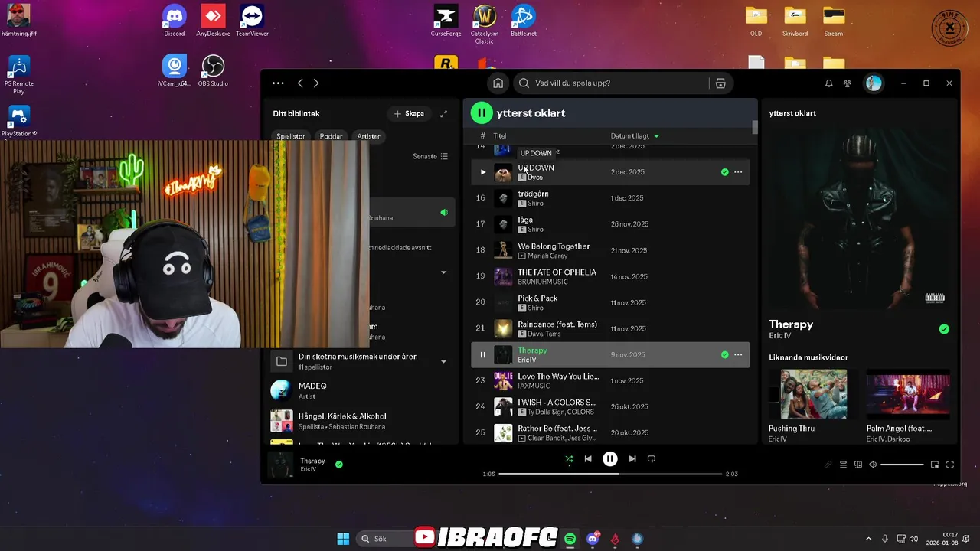The width and height of the screenshot is (980, 551).
Task: Skip to the next track
Action: pyautogui.click(x=632, y=459)
